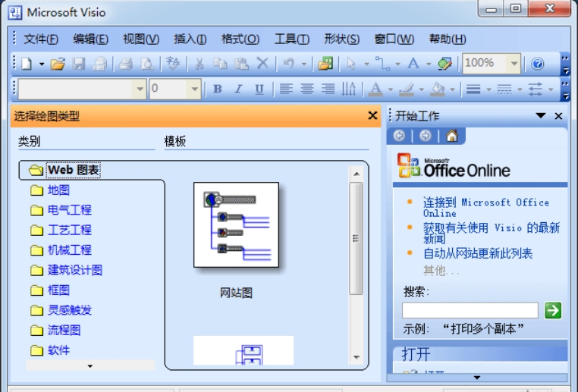Open the Shapes stencil icon
The width and height of the screenshot is (578, 392).
tap(325, 64)
